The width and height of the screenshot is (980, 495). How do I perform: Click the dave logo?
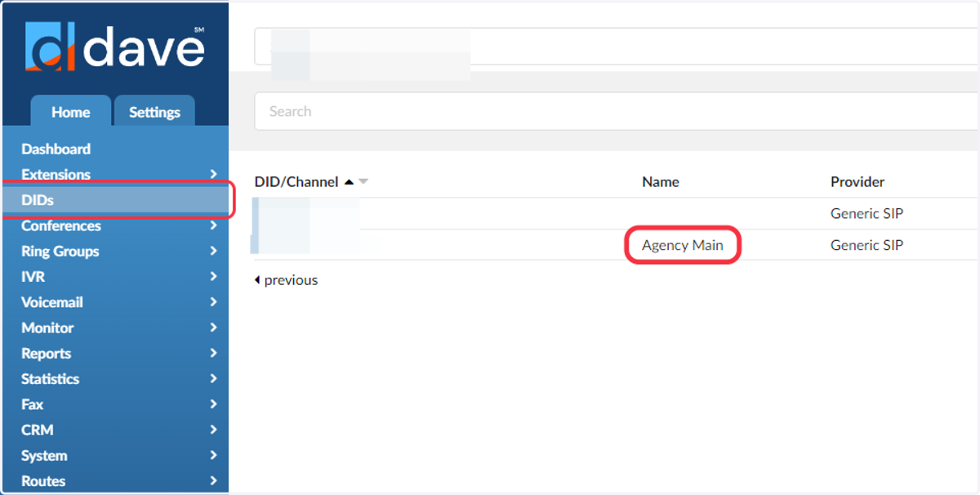tap(114, 46)
